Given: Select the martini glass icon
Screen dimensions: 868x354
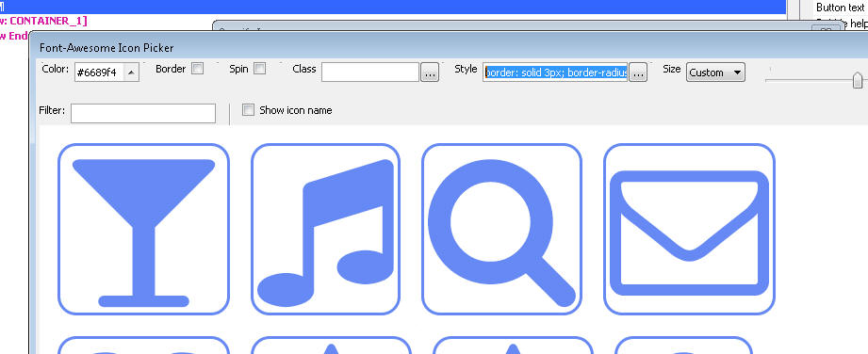Looking at the screenshot, I should [x=143, y=229].
